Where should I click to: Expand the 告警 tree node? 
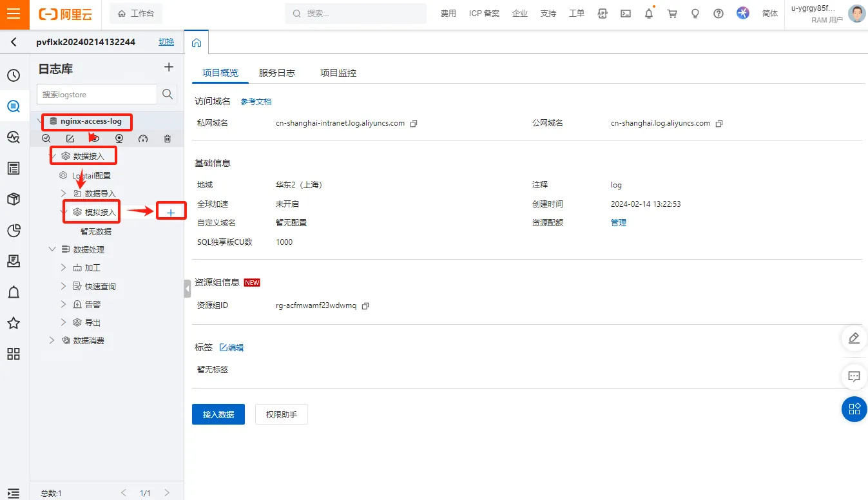point(63,303)
